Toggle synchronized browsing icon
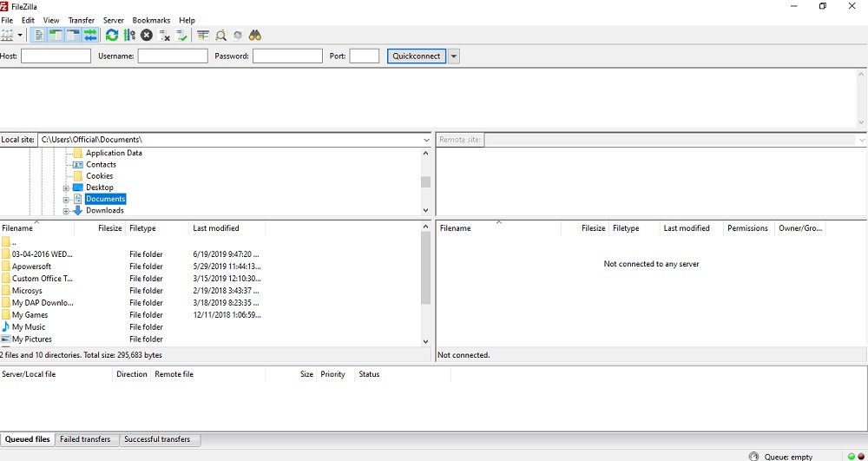The width and height of the screenshot is (868, 461). tap(238, 36)
